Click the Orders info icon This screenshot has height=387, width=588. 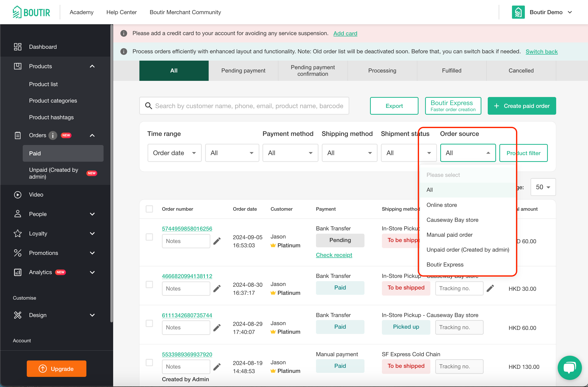53,135
